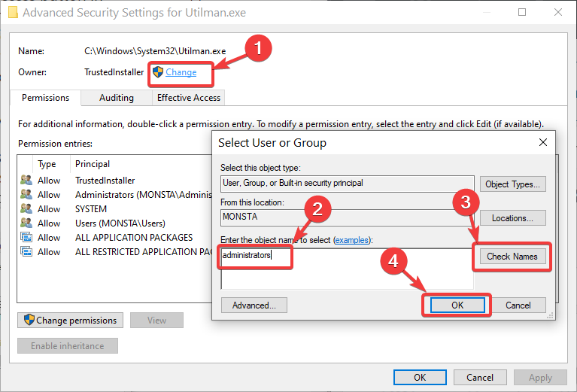Click the Advanced... button

pyautogui.click(x=254, y=305)
